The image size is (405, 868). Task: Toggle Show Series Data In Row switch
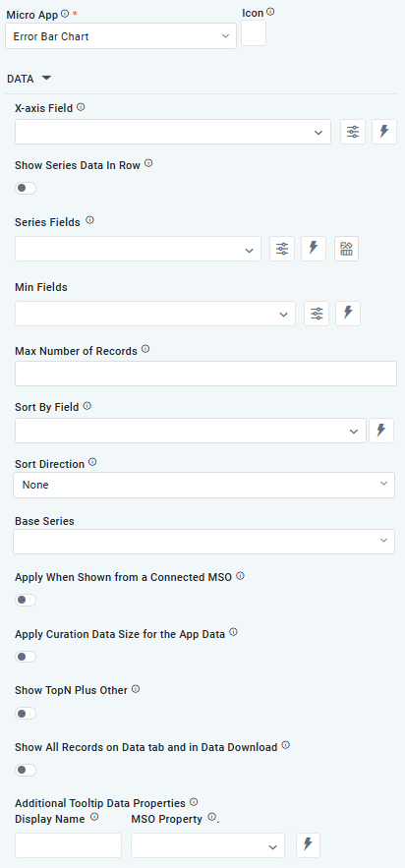[26, 188]
